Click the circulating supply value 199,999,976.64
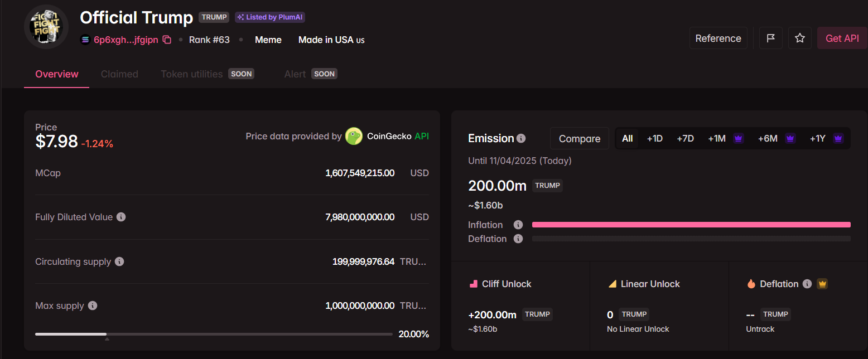Image resolution: width=868 pixels, height=359 pixels. point(363,261)
